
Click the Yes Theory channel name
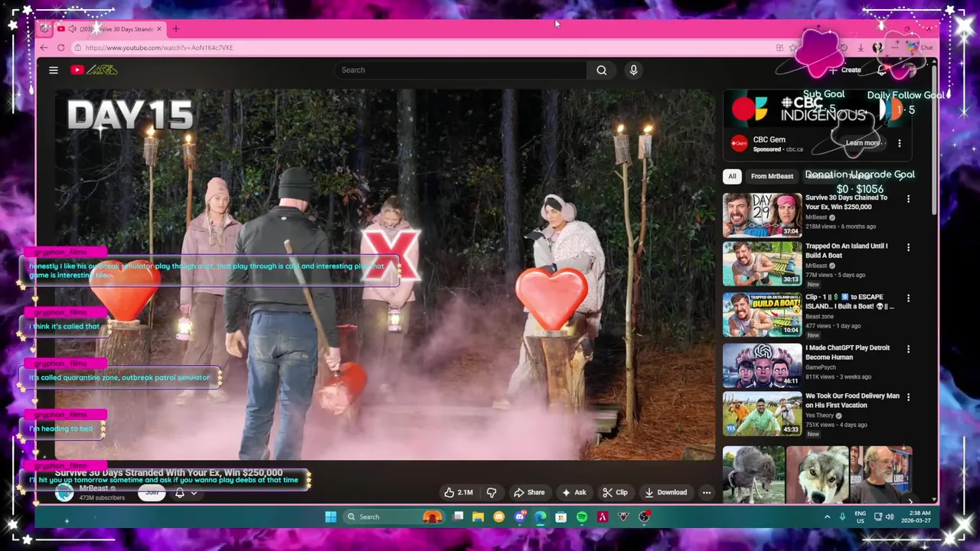(x=820, y=416)
